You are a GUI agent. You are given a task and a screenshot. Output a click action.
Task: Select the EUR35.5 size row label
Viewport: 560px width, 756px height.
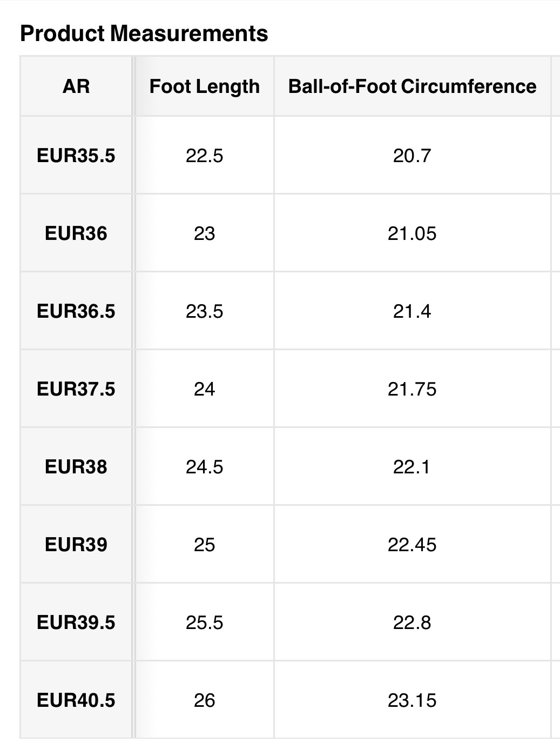(x=76, y=156)
